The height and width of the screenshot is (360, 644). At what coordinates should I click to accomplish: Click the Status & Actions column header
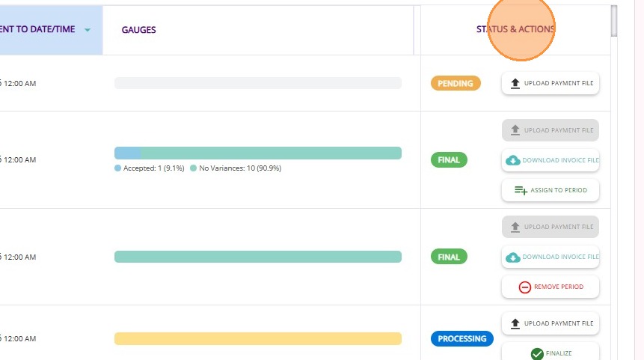(515, 30)
